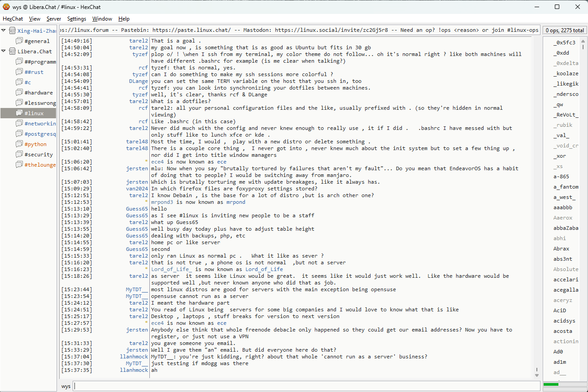This screenshot has width=588, height=392.
Task: Click the HexChat app icon in title bar
Action: point(6,7)
